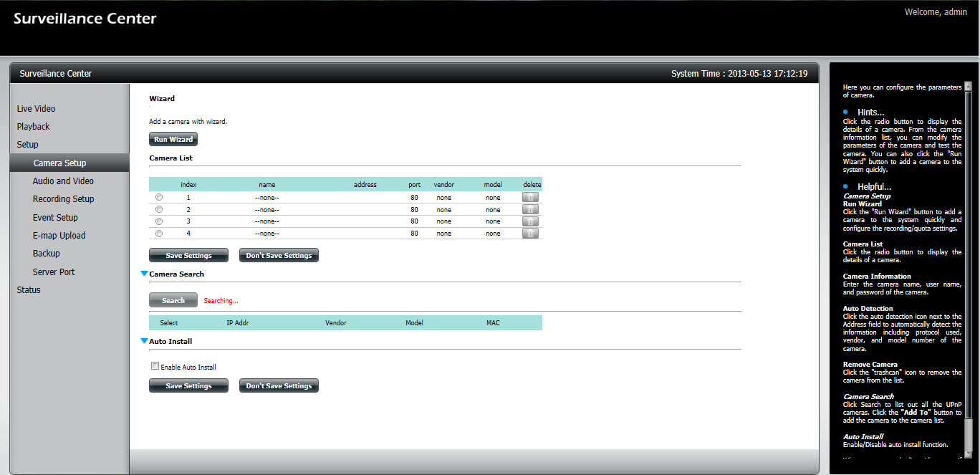Click Don't Save Settings under Camera List
The image size is (980, 475).
279,255
